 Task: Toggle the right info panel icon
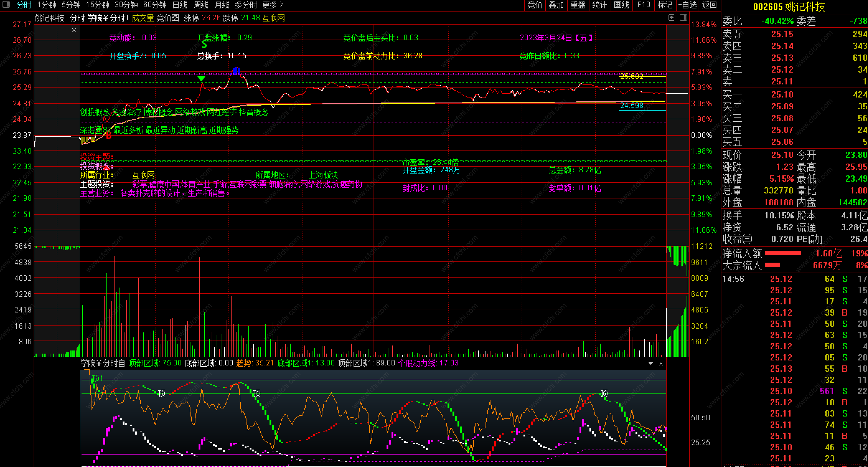[x=683, y=17]
